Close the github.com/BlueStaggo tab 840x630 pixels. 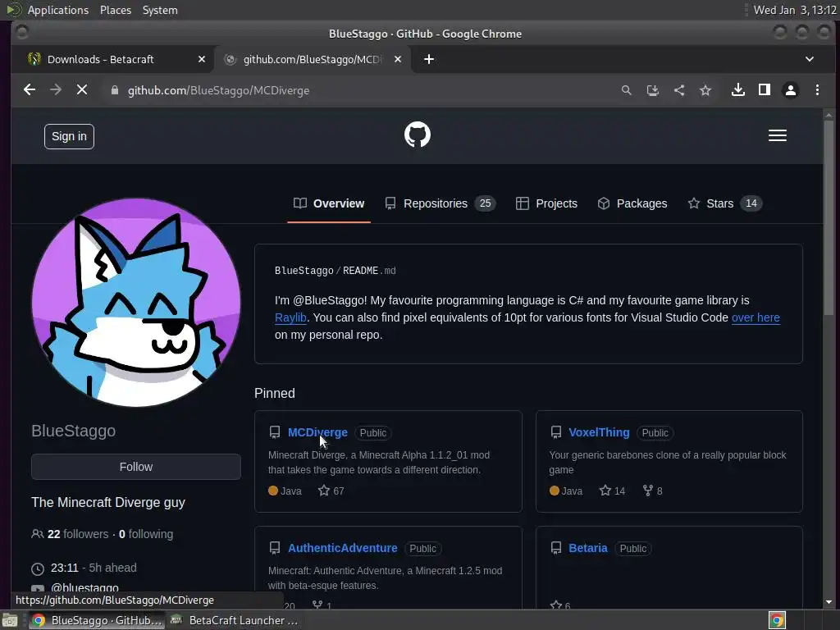pos(398,59)
